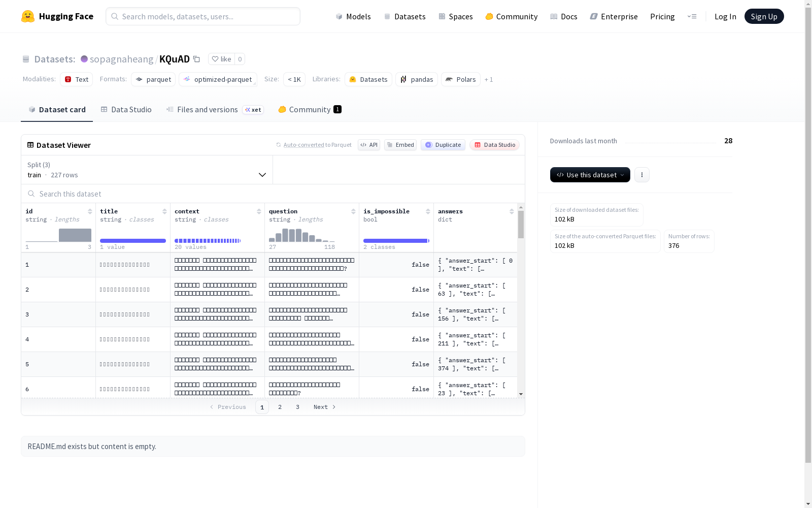This screenshot has width=812, height=508.
Task: Sort by the context column sort icon
Action: point(259,211)
